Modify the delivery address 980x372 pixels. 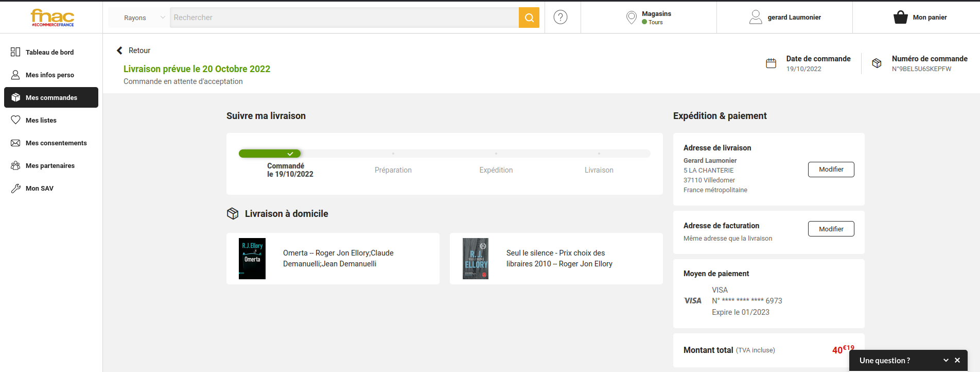[831, 170]
